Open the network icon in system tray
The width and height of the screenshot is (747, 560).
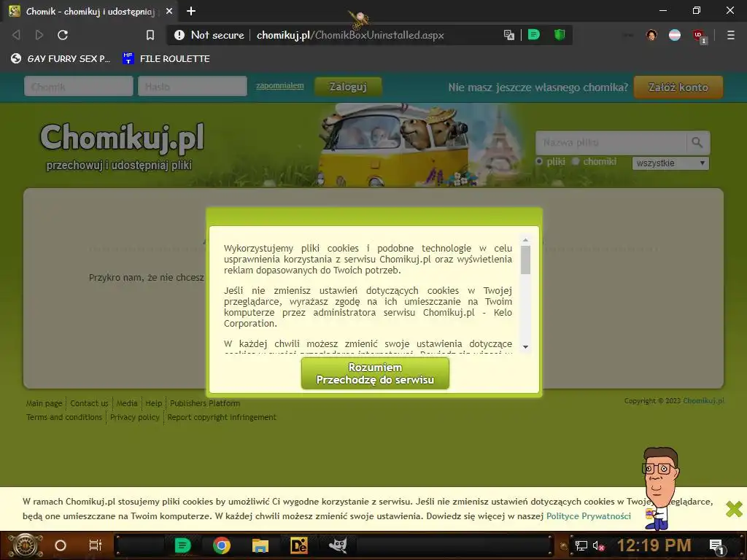(581, 545)
